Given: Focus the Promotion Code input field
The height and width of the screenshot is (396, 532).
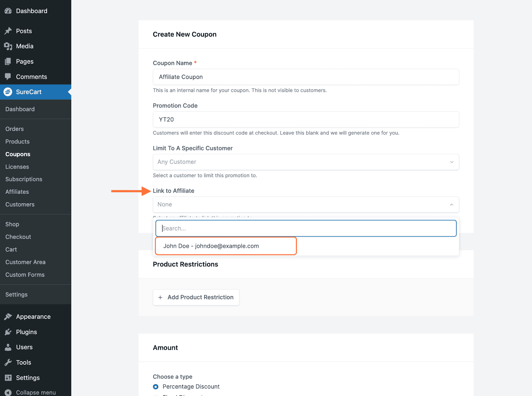Looking at the screenshot, I should click(306, 119).
